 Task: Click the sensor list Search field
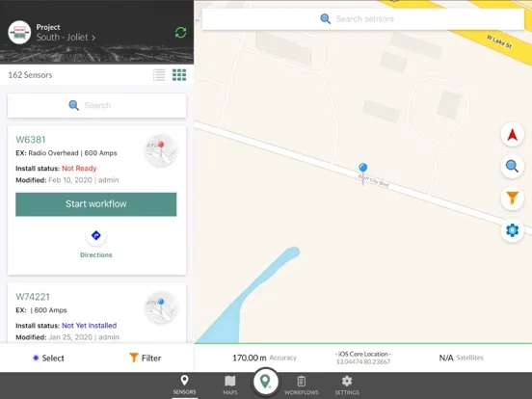[x=96, y=105]
